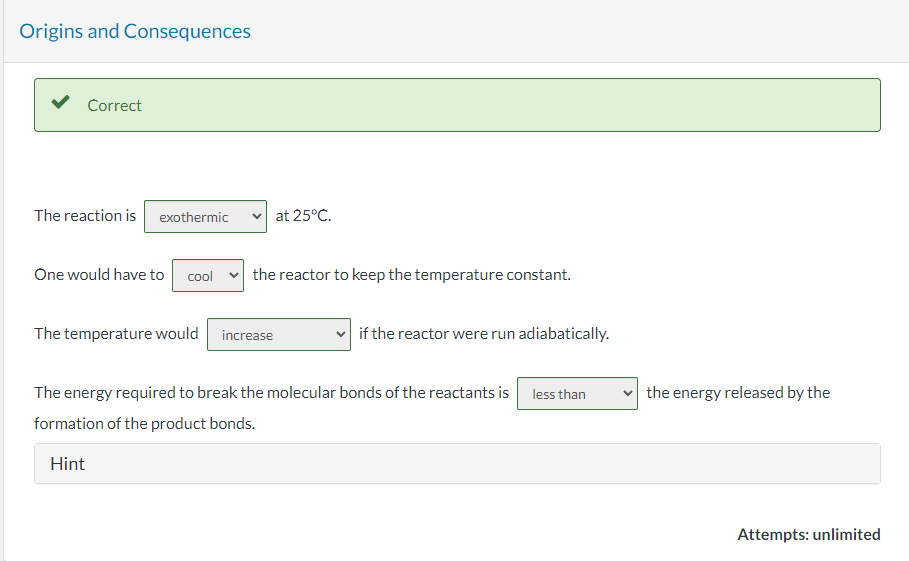Click the green checkmark icon in Correct banner
The image size is (909, 561).
(60, 103)
